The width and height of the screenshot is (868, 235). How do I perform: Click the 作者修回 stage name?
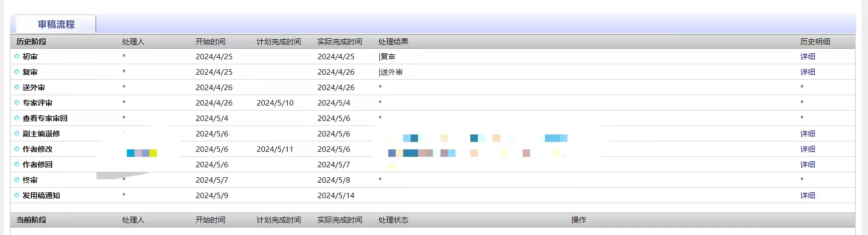point(37,165)
